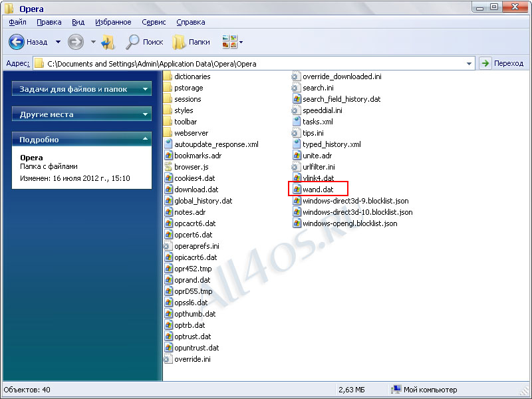Select the autoupdate_response.xml file icon
The image size is (532, 399).
[x=168, y=144]
